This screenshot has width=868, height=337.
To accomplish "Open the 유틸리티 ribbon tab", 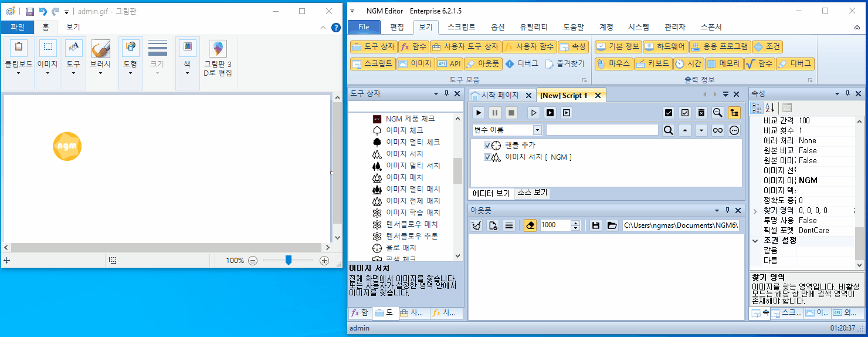I will pyautogui.click(x=533, y=27).
